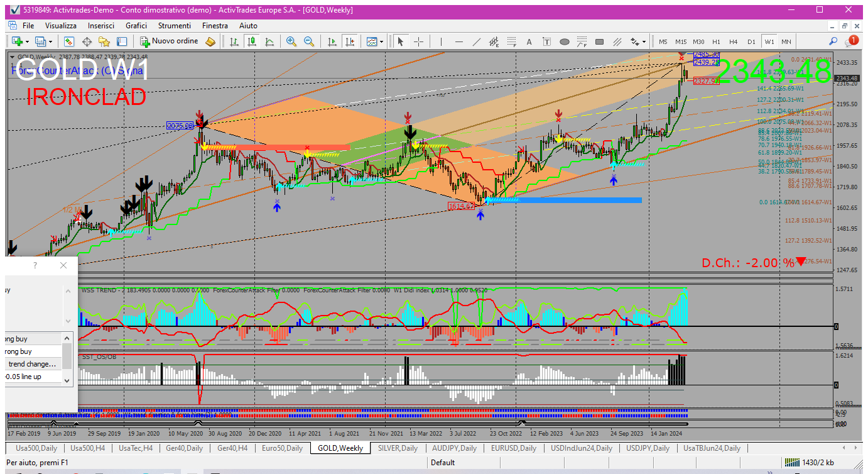
Task: Click the dialog help question mark
Action: coord(35,266)
